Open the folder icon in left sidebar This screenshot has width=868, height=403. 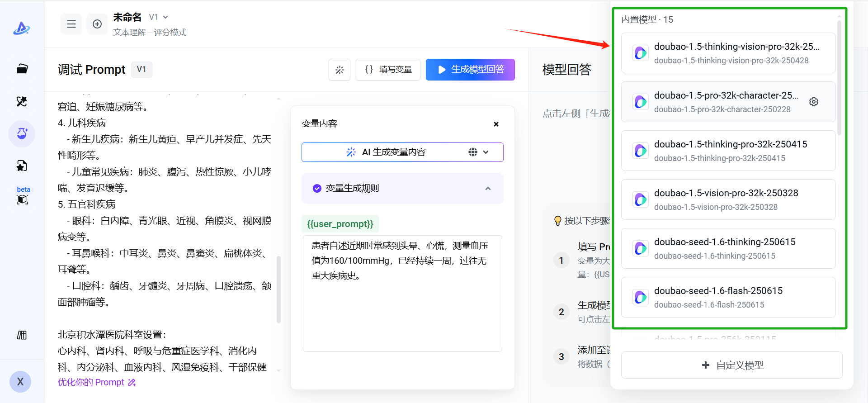point(22,69)
